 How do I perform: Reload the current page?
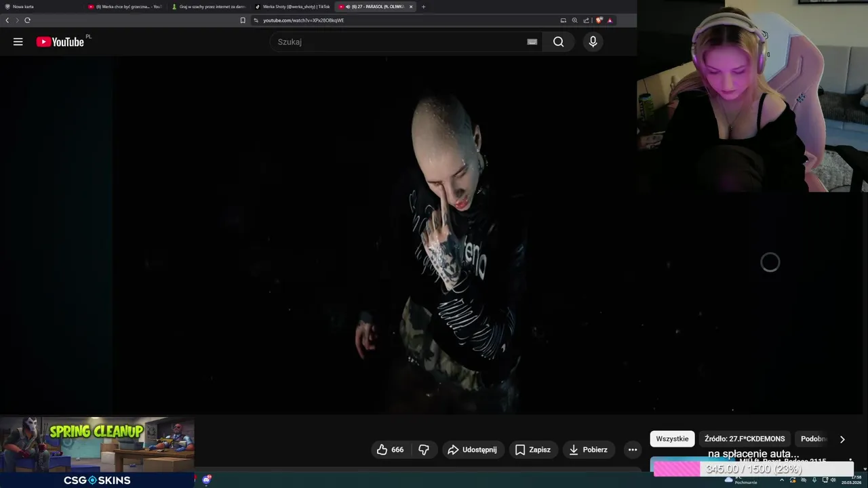[x=27, y=20]
